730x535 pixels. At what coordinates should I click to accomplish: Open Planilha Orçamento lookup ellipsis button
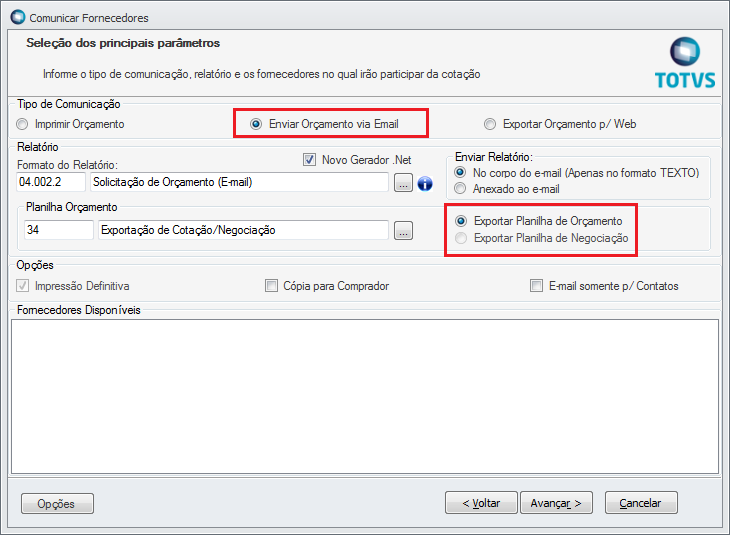click(403, 230)
